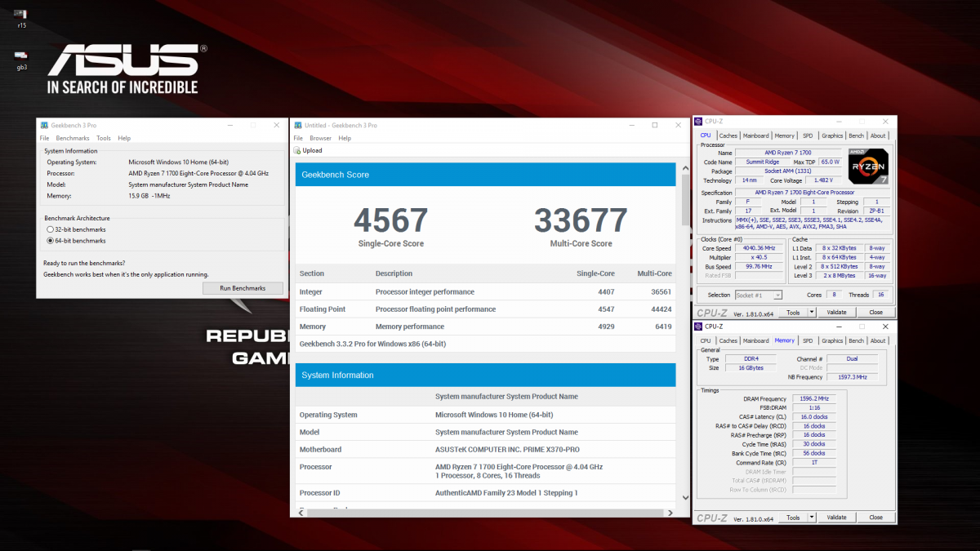Click the NB Frequency field 1597.3 MHz

(x=853, y=377)
